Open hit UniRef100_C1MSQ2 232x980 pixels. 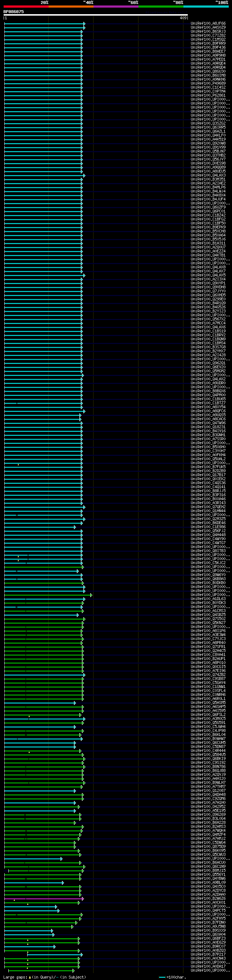point(208,40)
